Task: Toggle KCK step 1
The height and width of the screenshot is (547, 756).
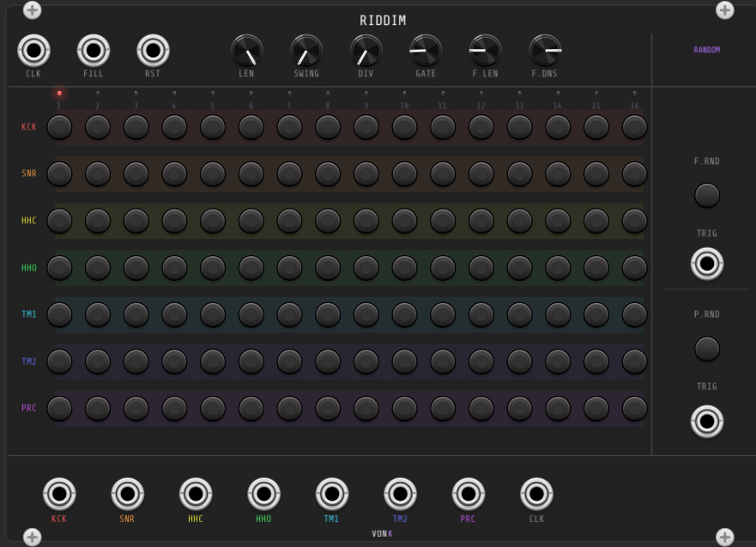Action: coord(59,127)
